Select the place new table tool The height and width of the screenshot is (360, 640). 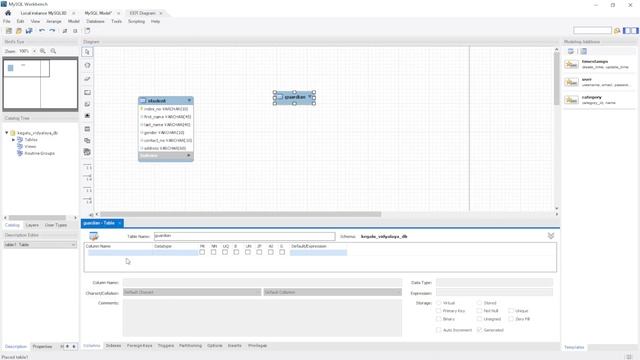87,129
